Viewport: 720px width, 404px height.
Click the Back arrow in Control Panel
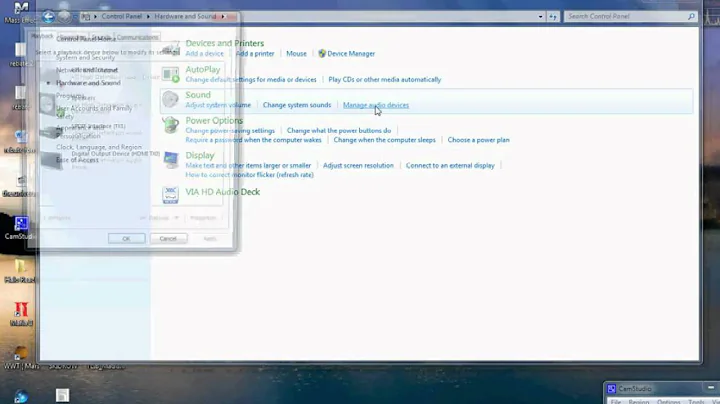[x=48, y=17]
